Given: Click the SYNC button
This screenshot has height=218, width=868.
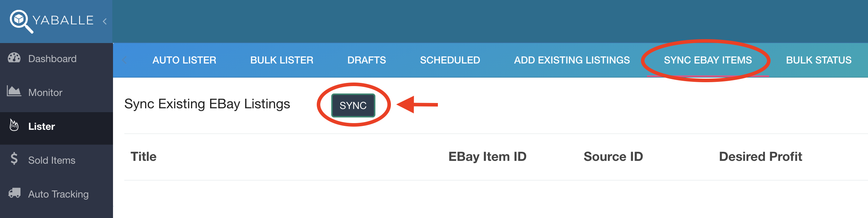Looking at the screenshot, I should click(x=353, y=105).
